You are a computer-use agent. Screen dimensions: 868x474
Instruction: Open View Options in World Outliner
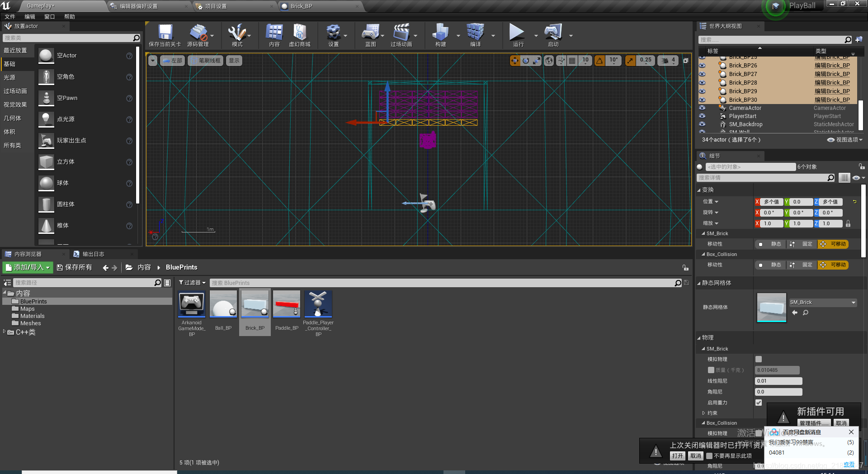(845, 140)
